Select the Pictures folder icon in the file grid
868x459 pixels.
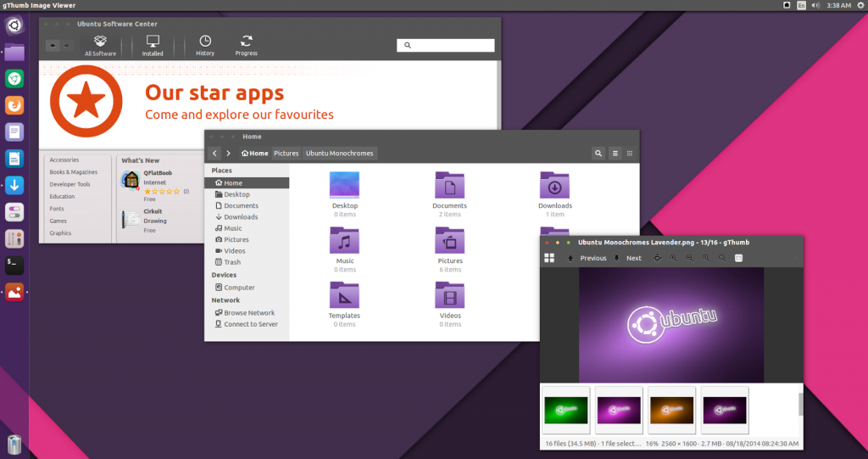tap(449, 240)
